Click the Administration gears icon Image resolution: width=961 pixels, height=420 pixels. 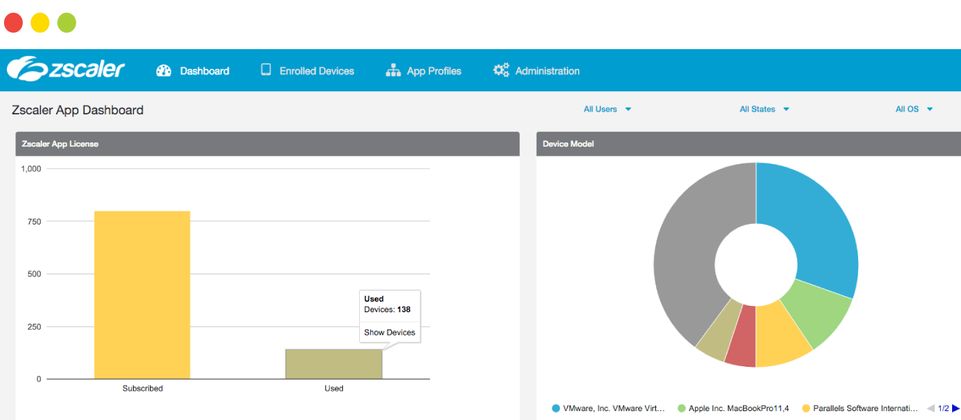pos(501,71)
